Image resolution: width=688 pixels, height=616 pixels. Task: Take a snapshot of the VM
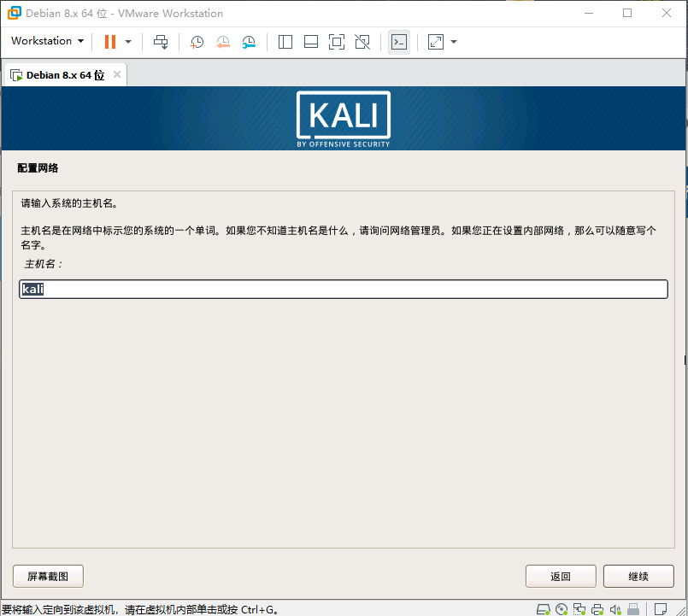(x=197, y=42)
